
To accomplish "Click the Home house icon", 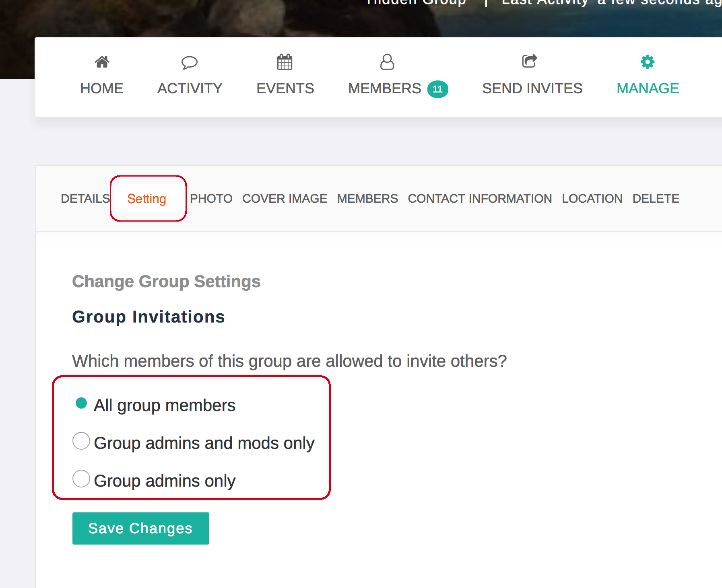I will (102, 62).
